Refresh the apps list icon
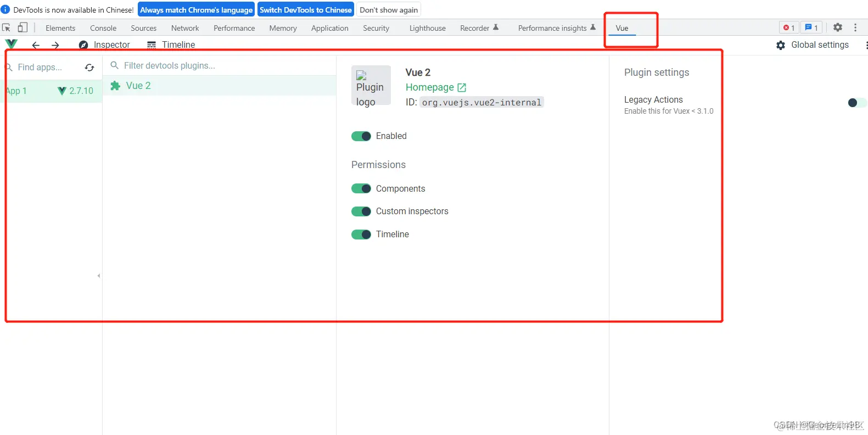 pos(89,68)
